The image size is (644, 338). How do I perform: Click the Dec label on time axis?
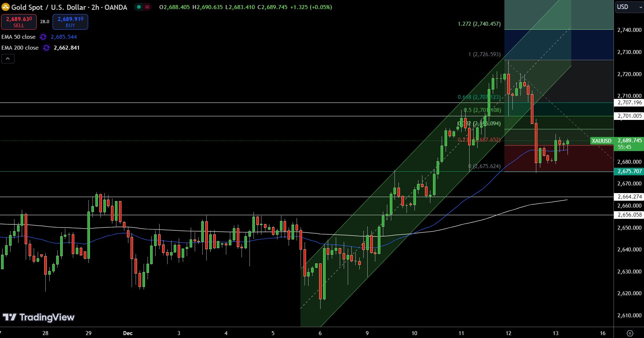pyautogui.click(x=128, y=333)
